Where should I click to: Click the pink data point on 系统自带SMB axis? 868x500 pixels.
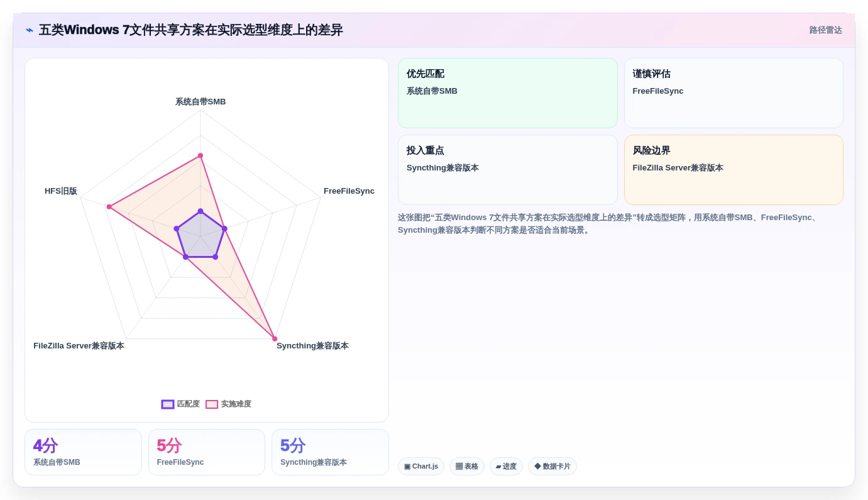[201, 155]
